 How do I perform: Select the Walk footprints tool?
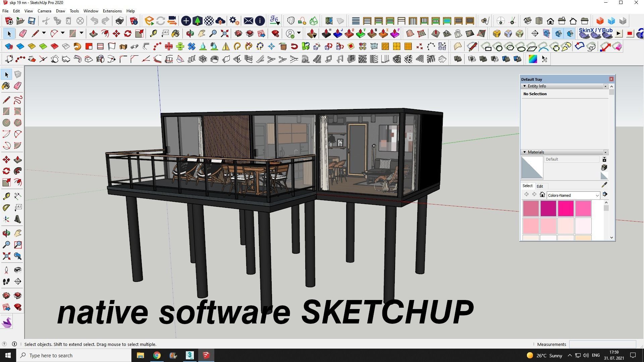click(6, 282)
